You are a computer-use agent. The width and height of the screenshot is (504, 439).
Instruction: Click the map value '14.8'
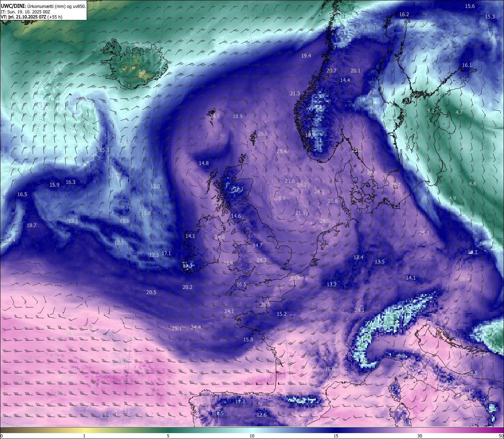click(204, 163)
